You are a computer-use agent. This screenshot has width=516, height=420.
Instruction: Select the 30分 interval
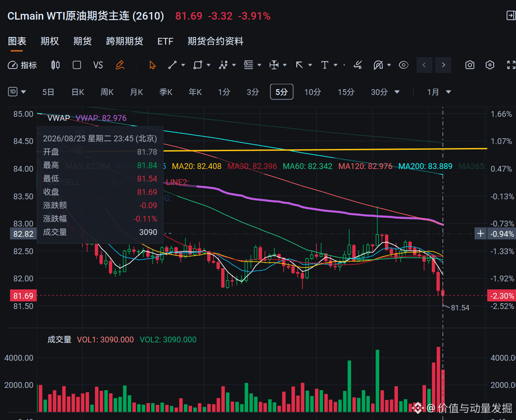379,92
